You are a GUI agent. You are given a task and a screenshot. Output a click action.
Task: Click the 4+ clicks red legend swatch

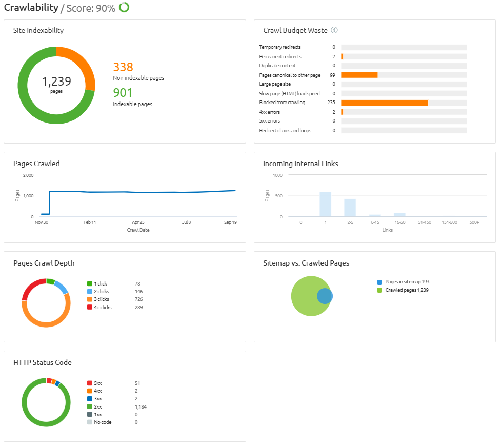coord(90,307)
